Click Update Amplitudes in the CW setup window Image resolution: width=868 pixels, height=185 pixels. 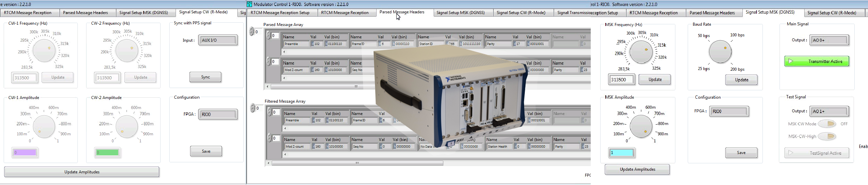click(82, 172)
